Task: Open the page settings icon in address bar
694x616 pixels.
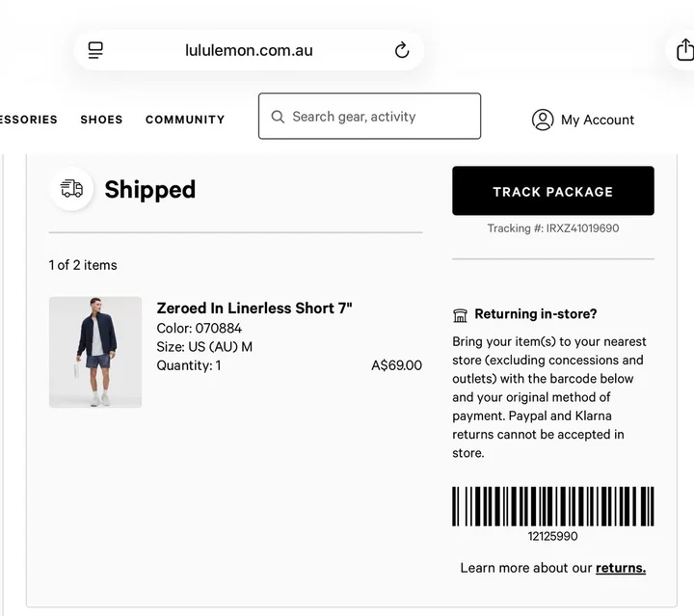Action: click(x=95, y=50)
